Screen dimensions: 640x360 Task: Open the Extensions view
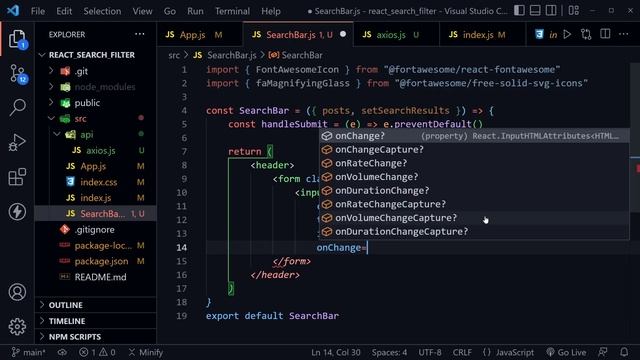point(17,177)
